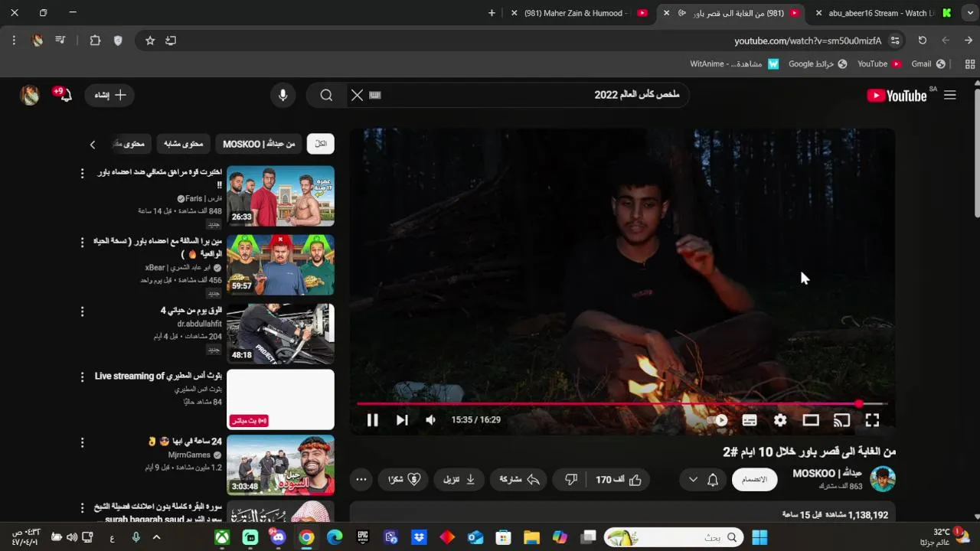Open the YouTube account avatar menu

30,95
